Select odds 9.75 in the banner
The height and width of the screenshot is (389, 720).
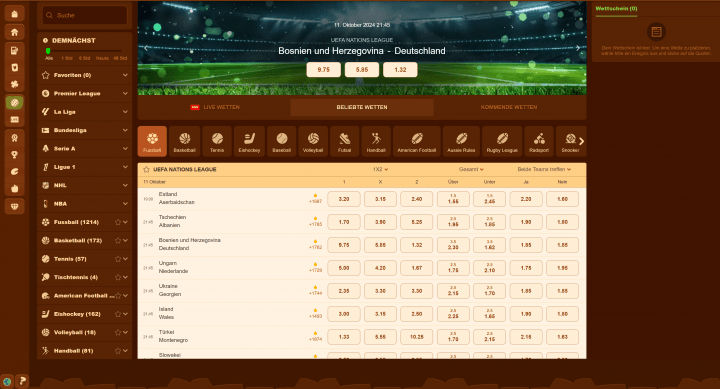point(324,70)
